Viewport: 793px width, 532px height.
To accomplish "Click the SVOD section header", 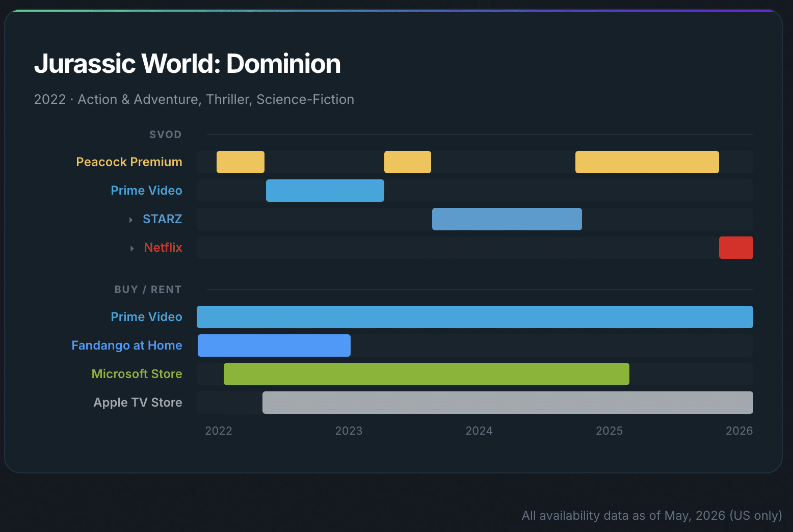I will (165, 135).
